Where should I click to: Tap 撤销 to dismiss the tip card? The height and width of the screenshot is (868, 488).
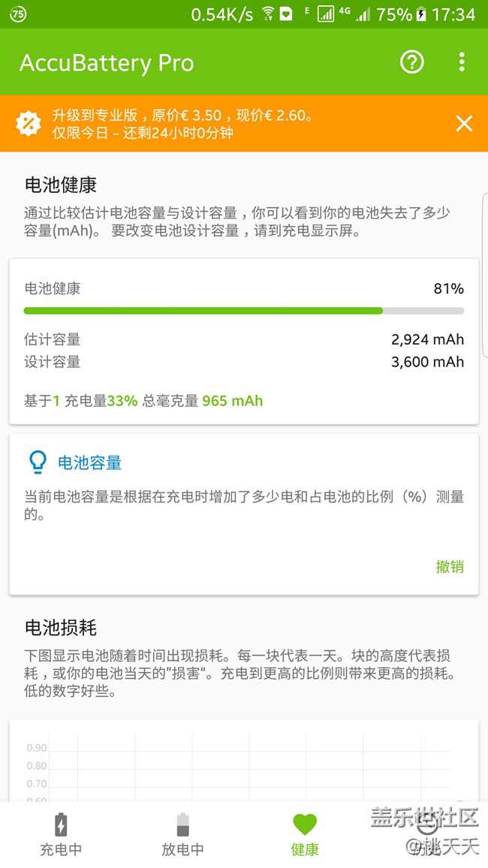[x=450, y=567]
